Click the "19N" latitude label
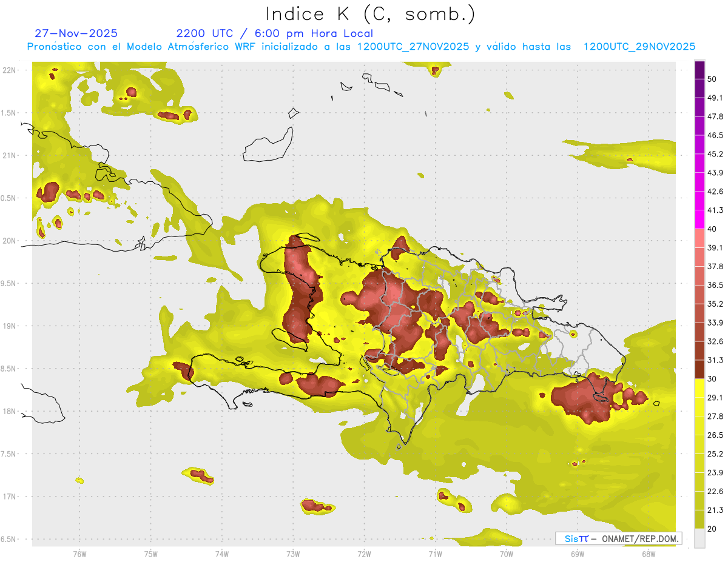728x562 pixels. click(10, 326)
